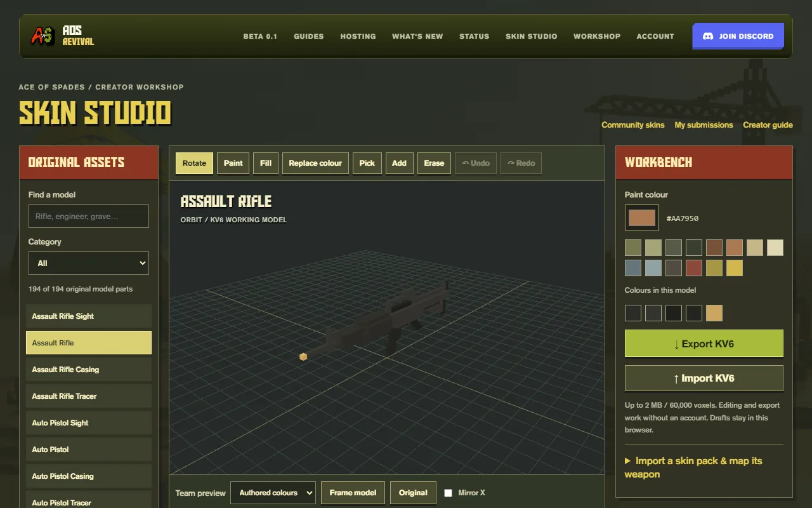Pick the bright yellow palette swatch
Image resolution: width=812 pixels, height=508 pixels.
(735, 268)
